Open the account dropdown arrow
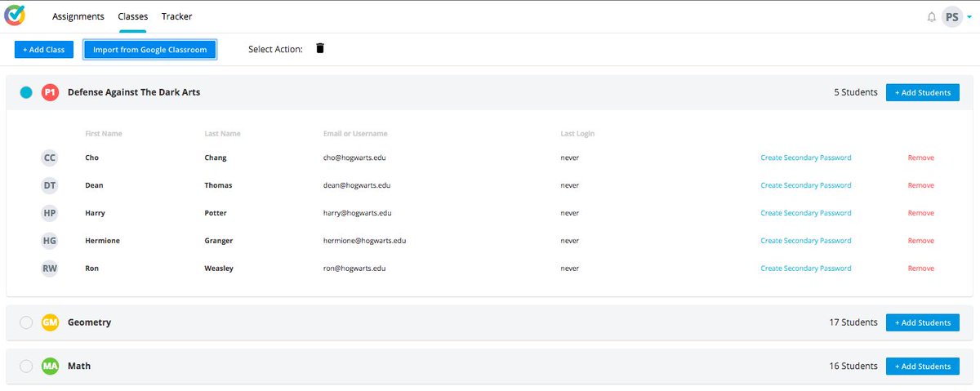The image size is (980, 391). click(x=969, y=16)
